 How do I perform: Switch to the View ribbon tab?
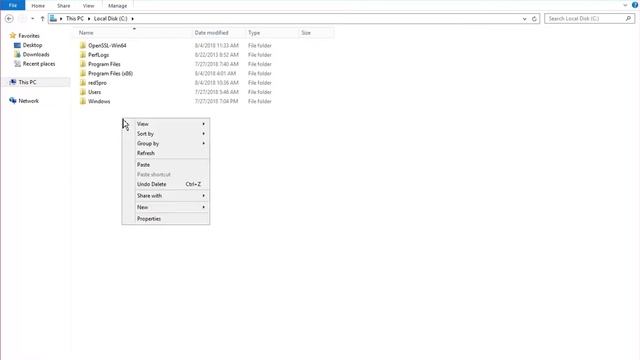(x=88, y=6)
